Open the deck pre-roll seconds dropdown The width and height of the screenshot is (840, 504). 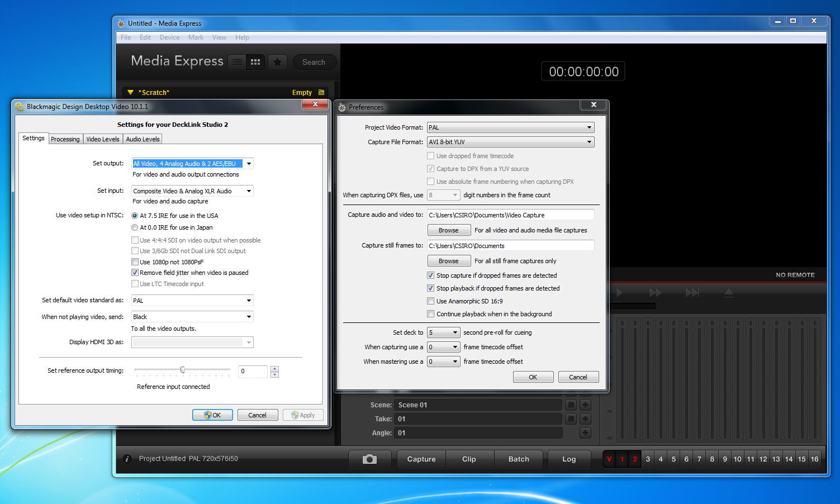(x=443, y=332)
